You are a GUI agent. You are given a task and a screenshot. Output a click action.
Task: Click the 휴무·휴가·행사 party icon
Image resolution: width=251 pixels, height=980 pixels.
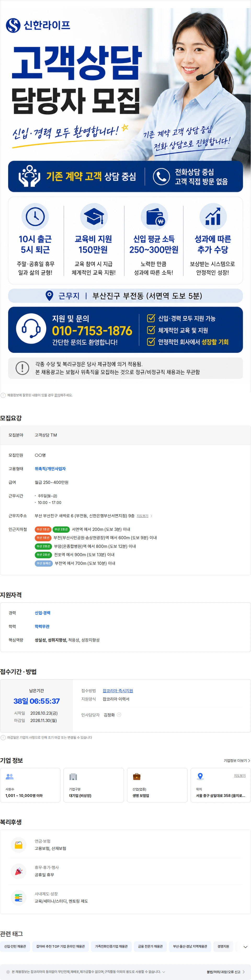pyautogui.click(x=18, y=871)
